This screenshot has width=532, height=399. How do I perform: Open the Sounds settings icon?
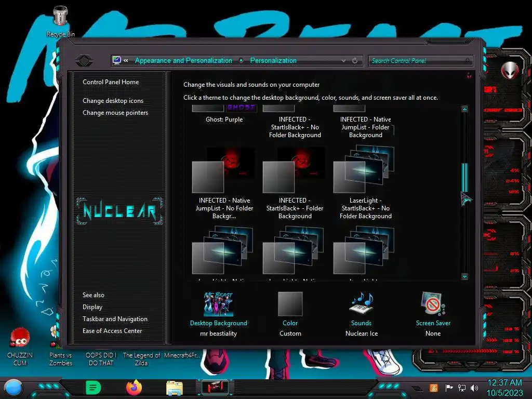(362, 303)
